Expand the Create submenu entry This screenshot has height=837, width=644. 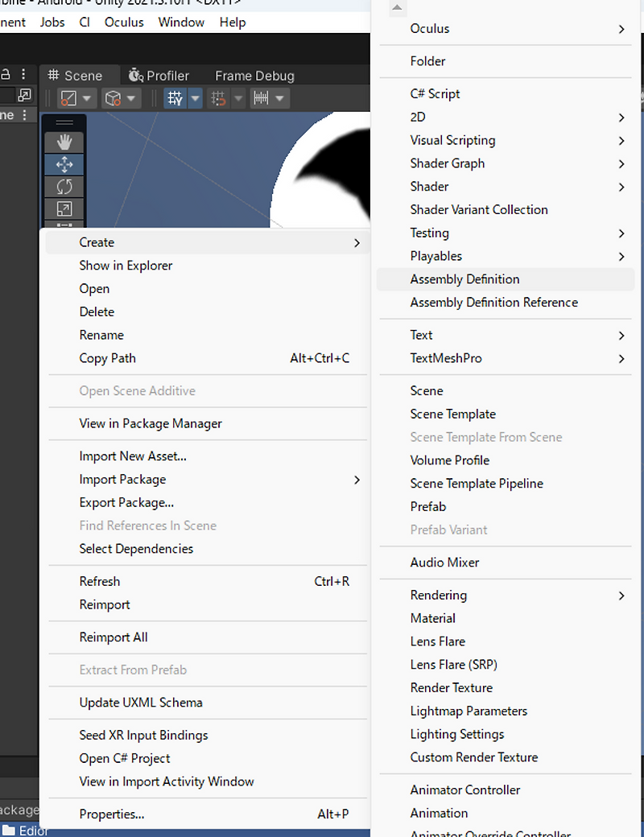click(x=207, y=242)
